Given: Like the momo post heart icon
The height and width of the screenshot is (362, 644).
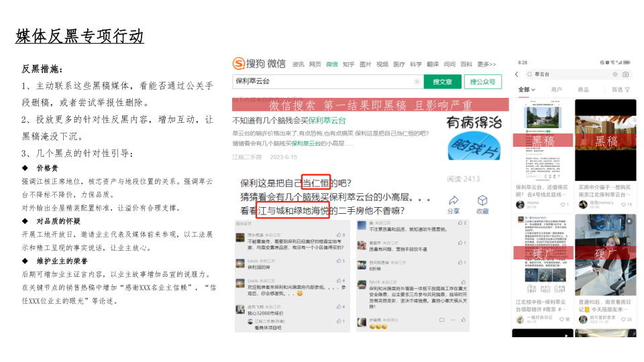Looking at the screenshot, I should coord(563,204).
